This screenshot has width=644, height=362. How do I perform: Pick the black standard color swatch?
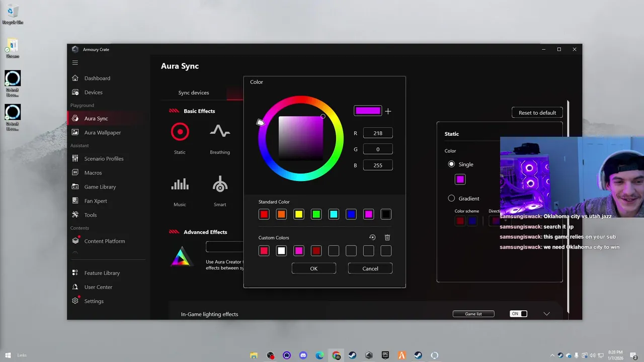pos(386,214)
